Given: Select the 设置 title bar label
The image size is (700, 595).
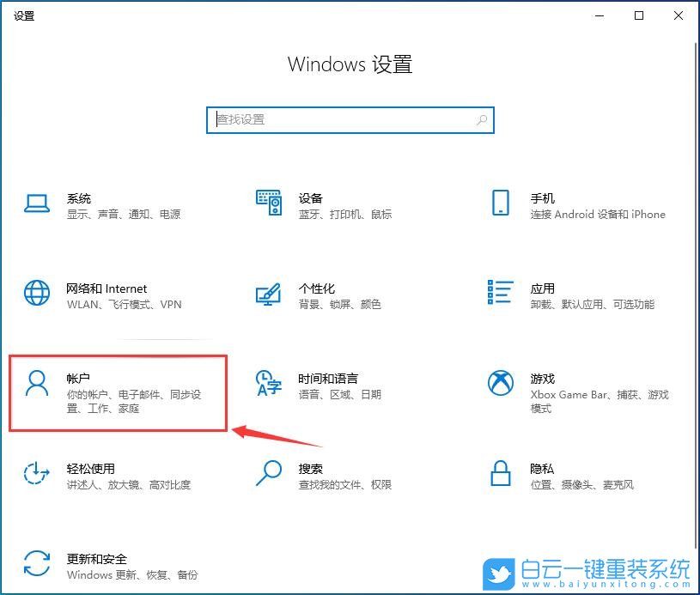Looking at the screenshot, I should pyautogui.click(x=24, y=15).
